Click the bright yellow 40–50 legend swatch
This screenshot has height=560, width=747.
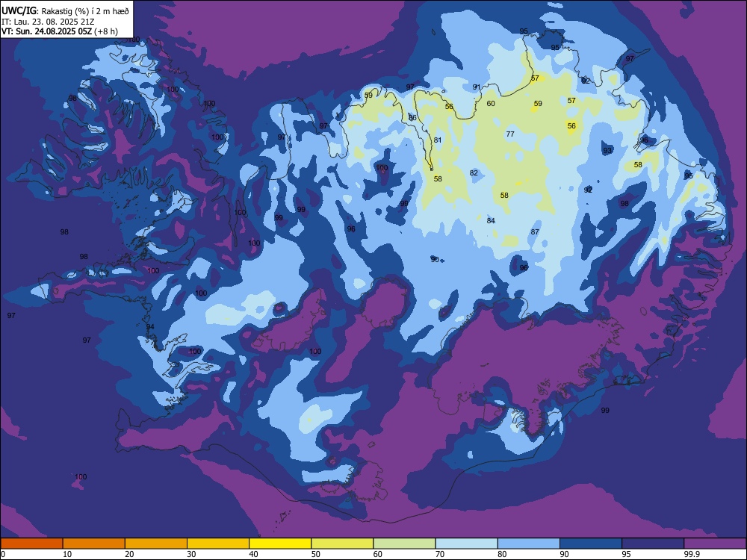coord(280,544)
